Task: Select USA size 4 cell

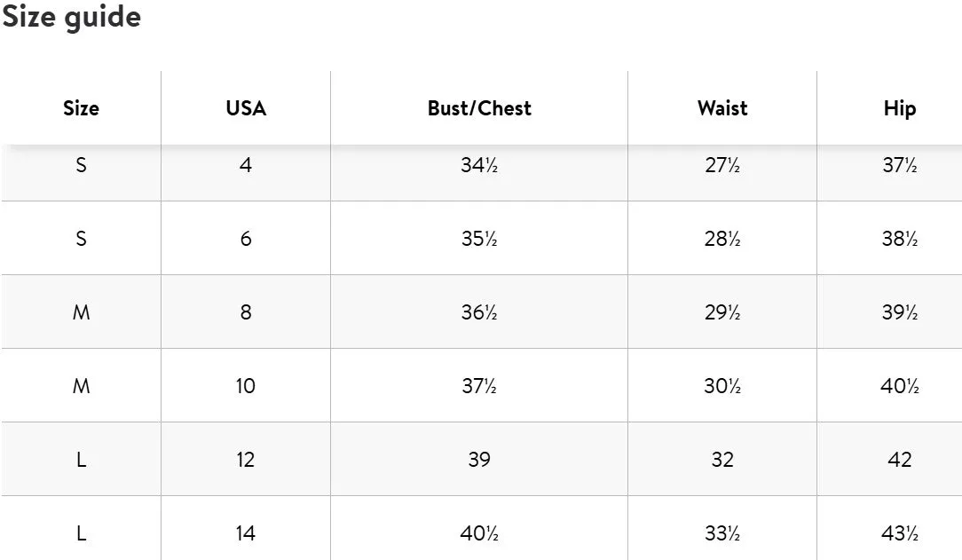Action: 246,165
